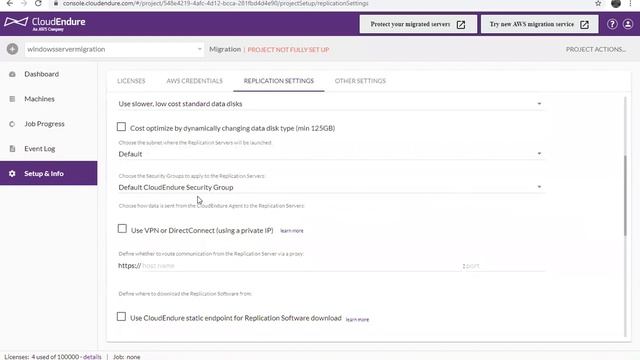
Task: Click the CloudEndure logo
Action: pyautogui.click(x=45, y=23)
